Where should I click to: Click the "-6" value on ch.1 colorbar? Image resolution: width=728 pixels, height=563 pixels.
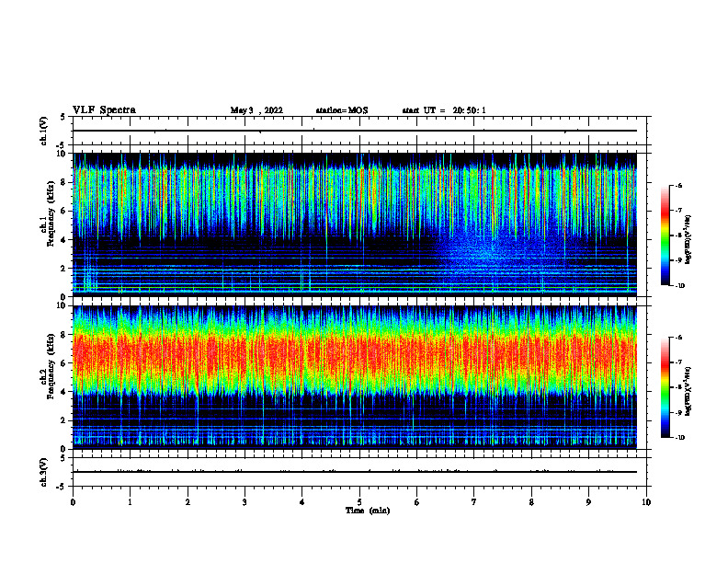pos(678,186)
